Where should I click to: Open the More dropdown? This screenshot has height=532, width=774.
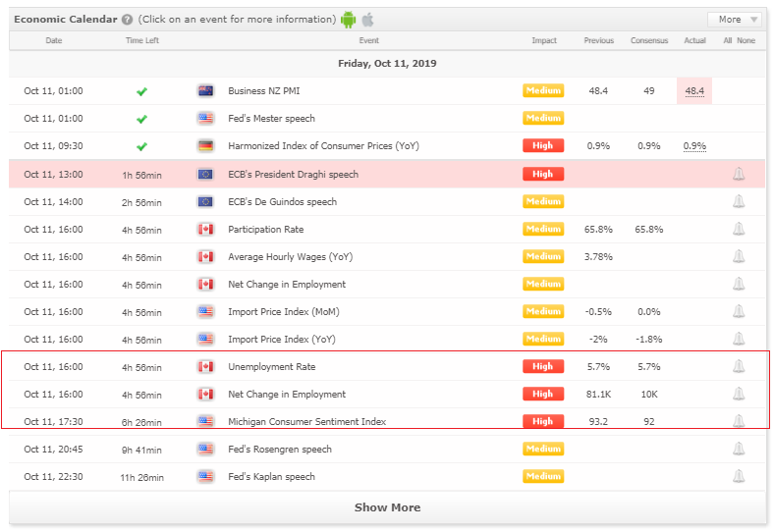(x=735, y=20)
